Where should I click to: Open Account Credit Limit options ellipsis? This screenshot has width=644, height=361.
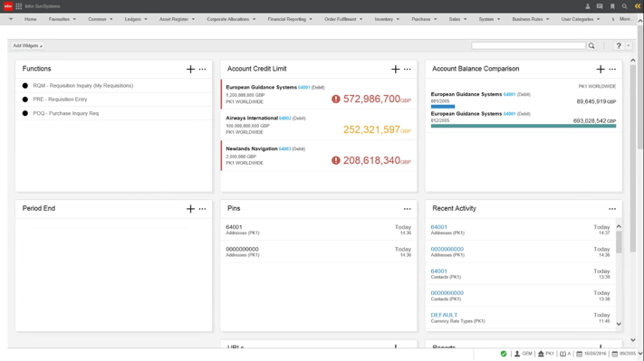tap(407, 69)
